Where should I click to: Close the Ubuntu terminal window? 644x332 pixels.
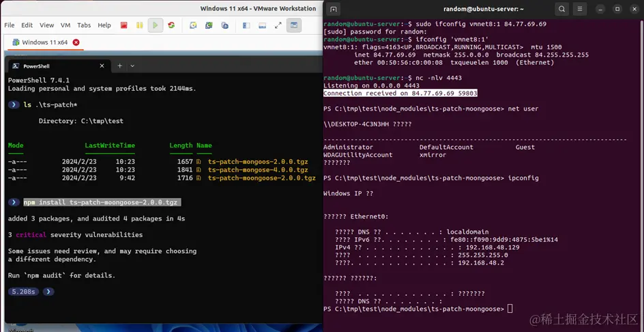pos(633,9)
